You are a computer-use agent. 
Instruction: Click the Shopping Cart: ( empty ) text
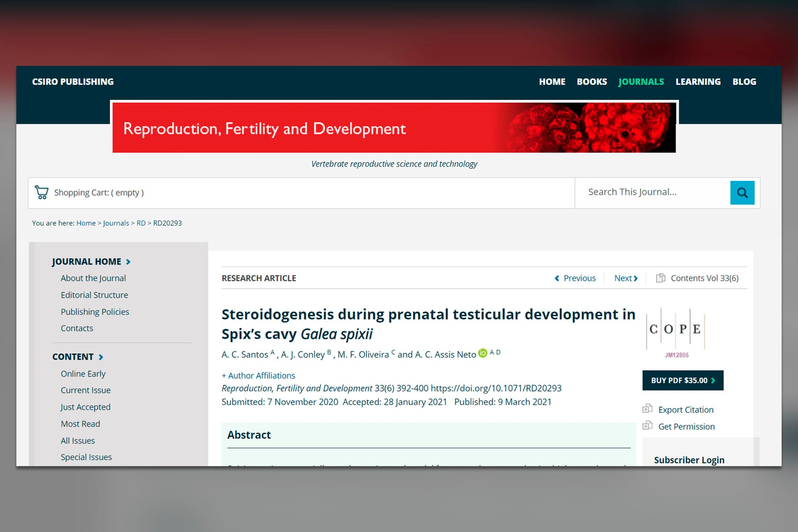coord(99,193)
